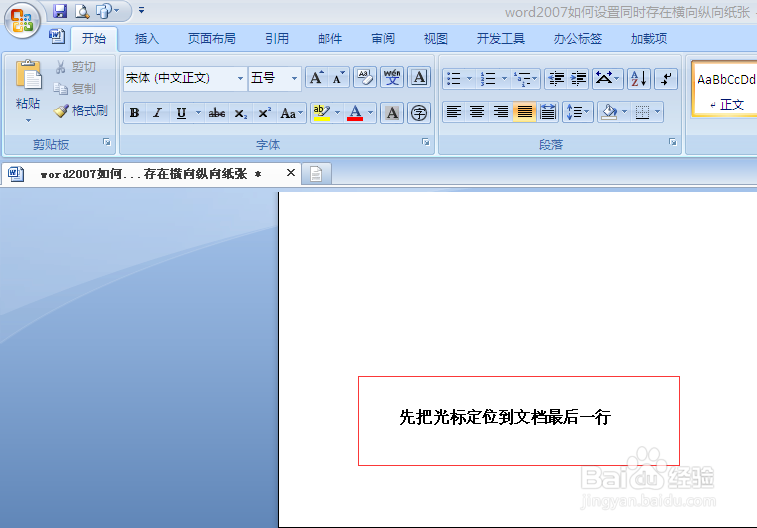Align text left
The height and width of the screenshot is (528, 757).
[x=453, y=113]
